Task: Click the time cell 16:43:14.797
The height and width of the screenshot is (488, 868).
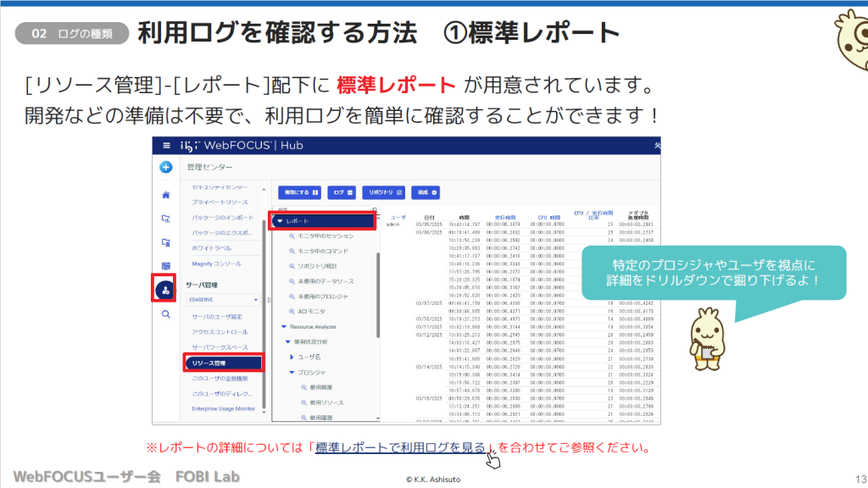Action: pos(465,225)
